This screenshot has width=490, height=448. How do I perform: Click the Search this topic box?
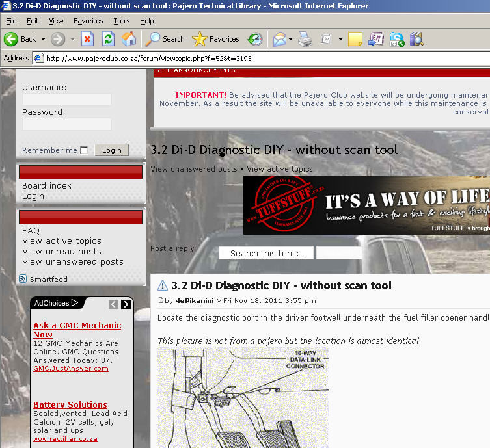[266, 254]
